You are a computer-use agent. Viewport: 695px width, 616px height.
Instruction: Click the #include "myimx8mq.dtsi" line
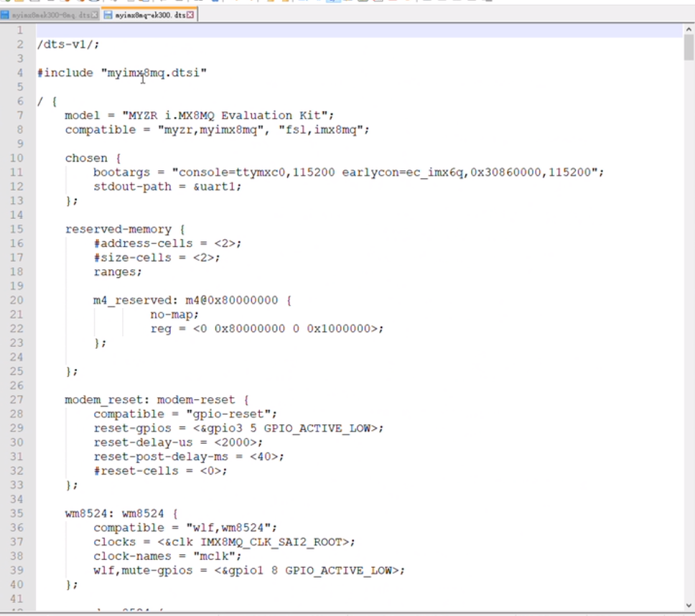point(122,73)
